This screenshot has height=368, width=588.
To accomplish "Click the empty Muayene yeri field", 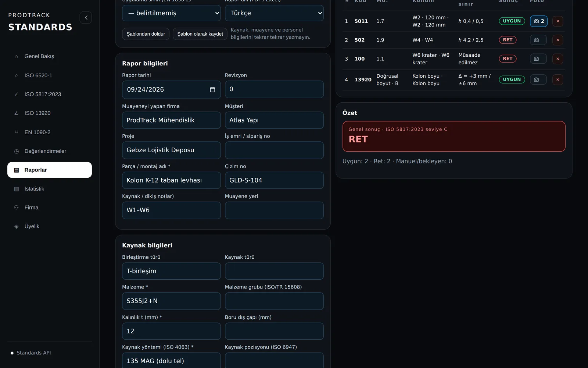I will click(x=274, y=210).
